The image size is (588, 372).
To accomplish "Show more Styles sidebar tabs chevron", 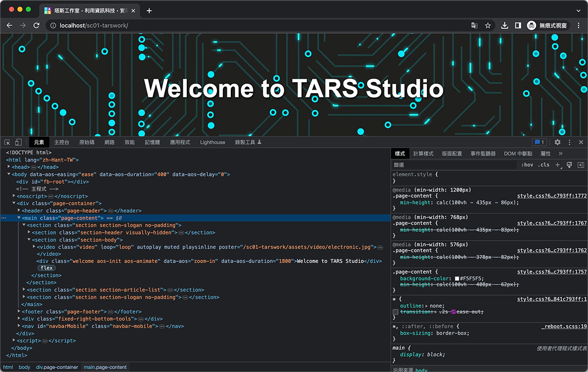I will coord(561,153).
